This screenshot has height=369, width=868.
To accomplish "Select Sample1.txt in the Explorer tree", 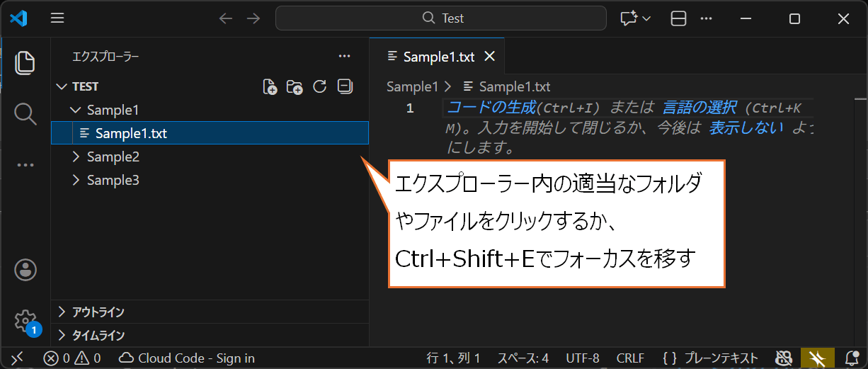I will (x=210, y=132).
